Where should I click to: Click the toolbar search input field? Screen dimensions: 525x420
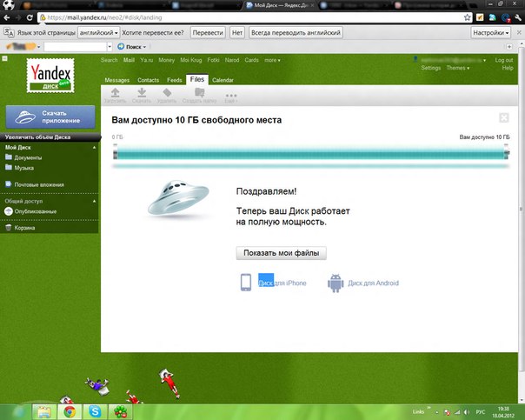point(75,47)
